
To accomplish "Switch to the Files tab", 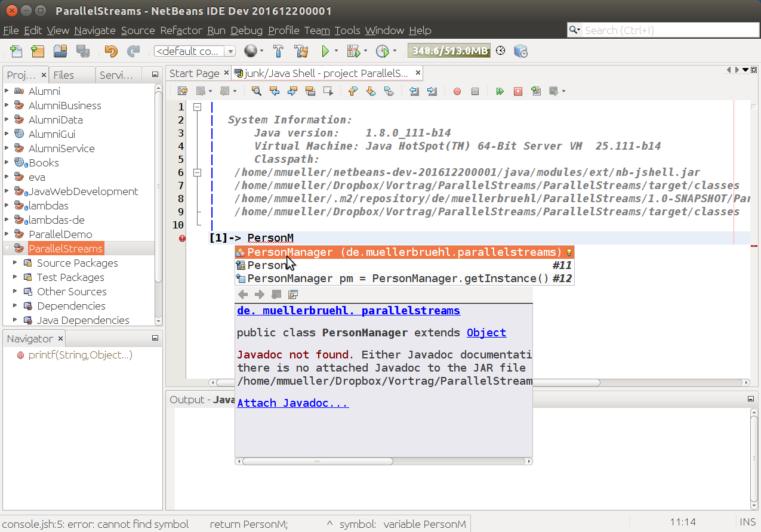I will point(64,75).
